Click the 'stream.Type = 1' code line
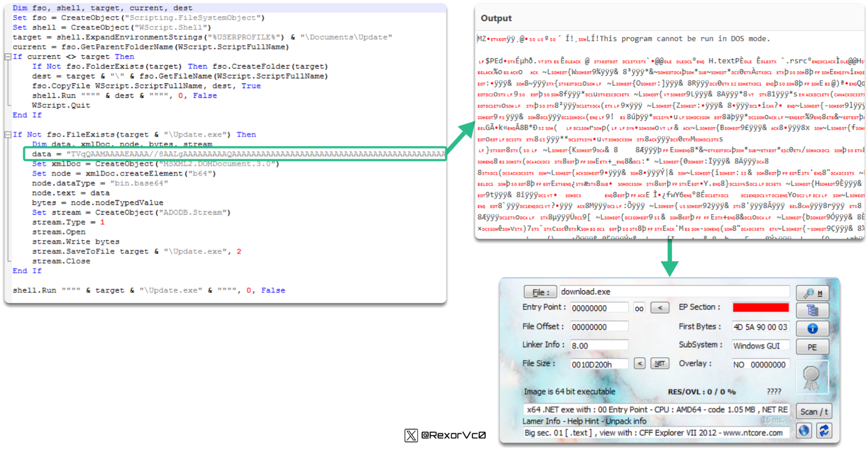Screen dimensions: 868x449 pos(68,222)
